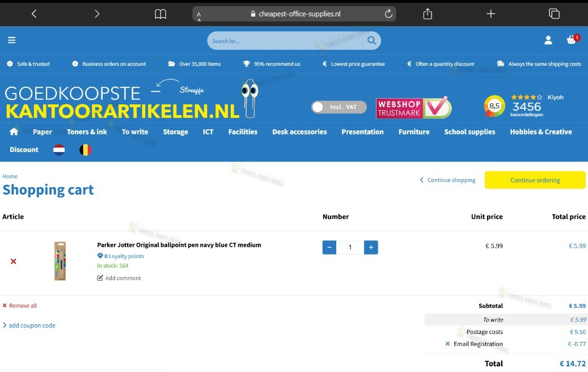
Task: Open the Paper category
Action: (x=43, y=132)
